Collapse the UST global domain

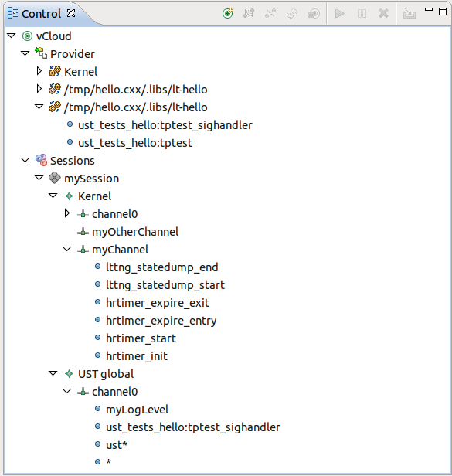[53, 373]
